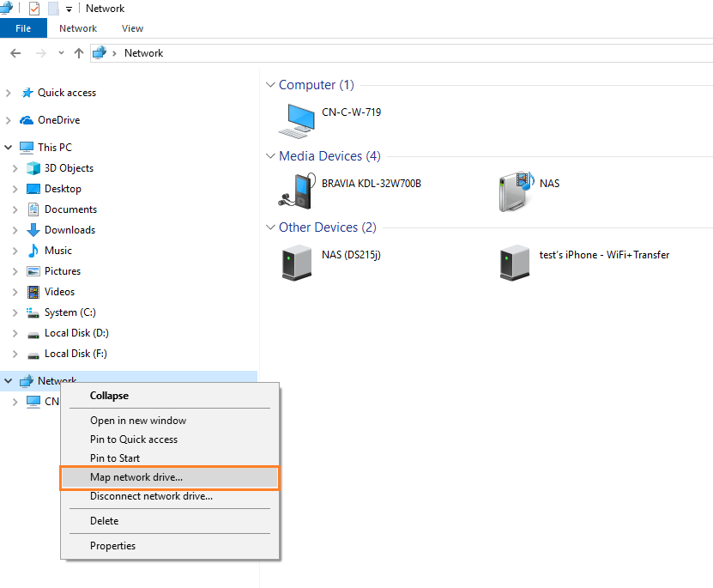
Task: Click the Network icon in address bar
Action: [x=100, y=52]
